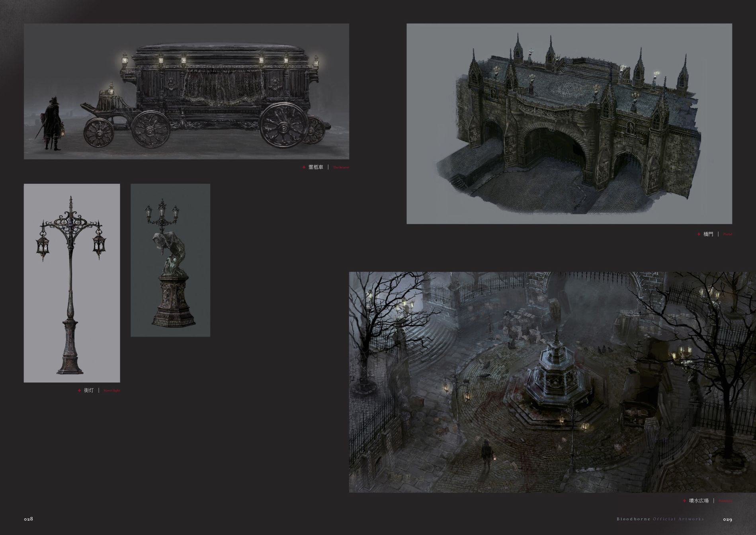Select the 霊柩車 caption text
Image resolution: width=756 pixels, height=535 pixels.
pos(316,168)
